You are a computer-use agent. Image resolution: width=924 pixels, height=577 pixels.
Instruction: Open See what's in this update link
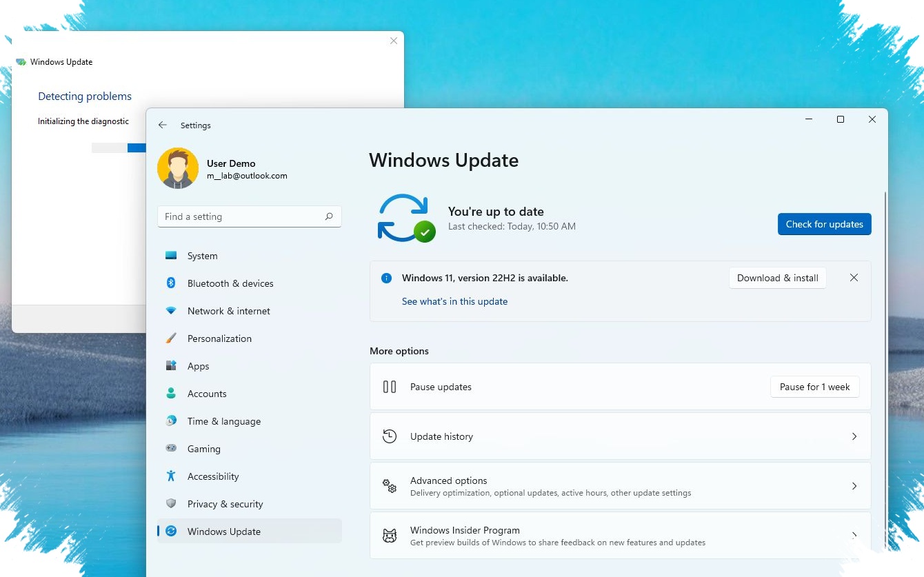coord(454,301)
